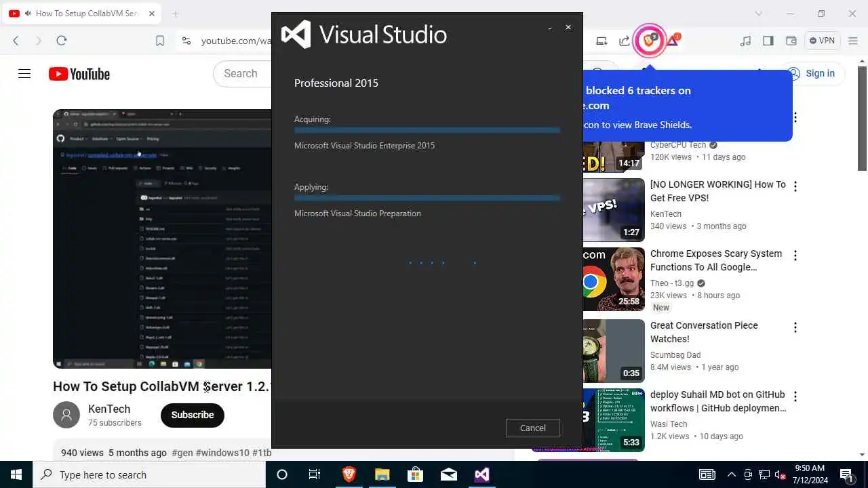The width and height of the screenshot is (868, 488).
Task: Sign in to YouTube
Action: [812, 73]
